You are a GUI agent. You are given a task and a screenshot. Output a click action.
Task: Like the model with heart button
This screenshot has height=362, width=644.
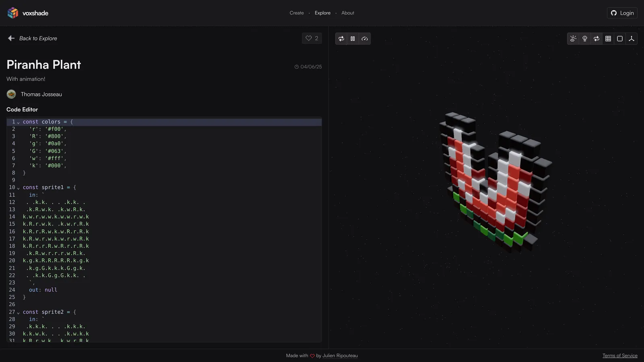[312, 38]
